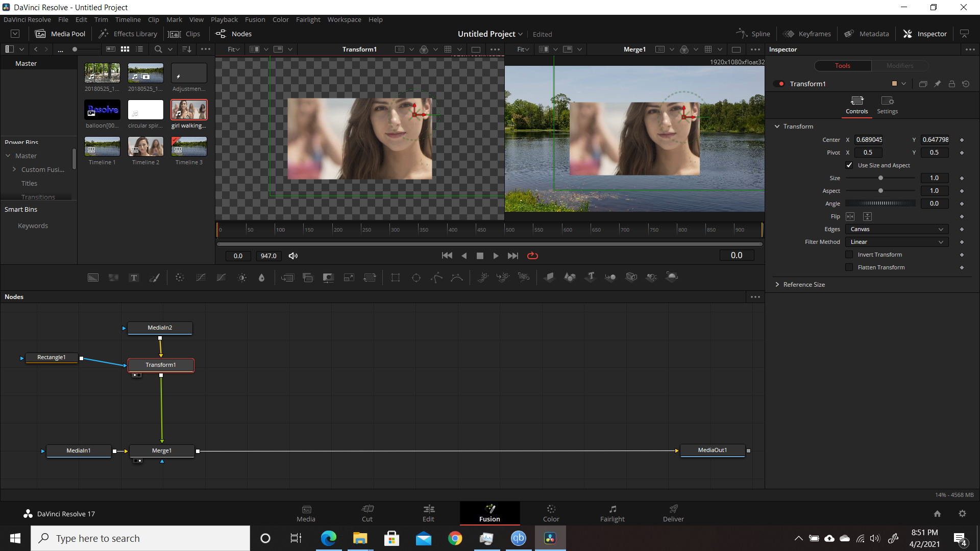Toggle the Media Pool panel

coord(60,34)
